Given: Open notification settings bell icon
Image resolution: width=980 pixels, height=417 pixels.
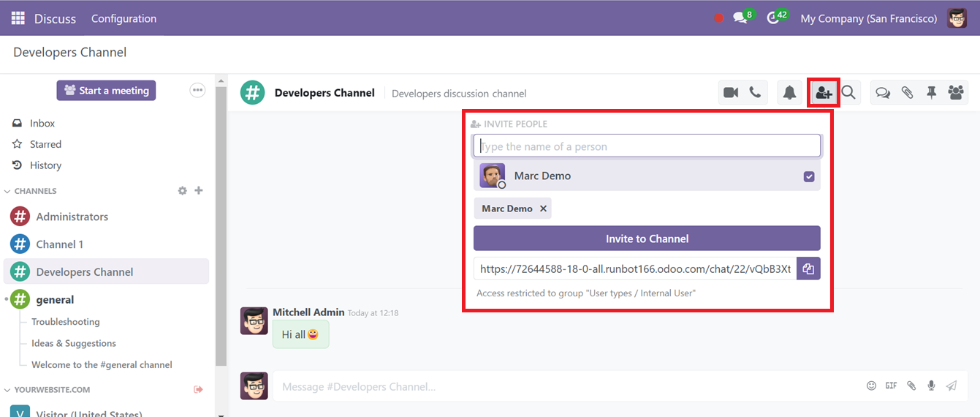Looking at the screenshot, I should [x=789, y=93].
